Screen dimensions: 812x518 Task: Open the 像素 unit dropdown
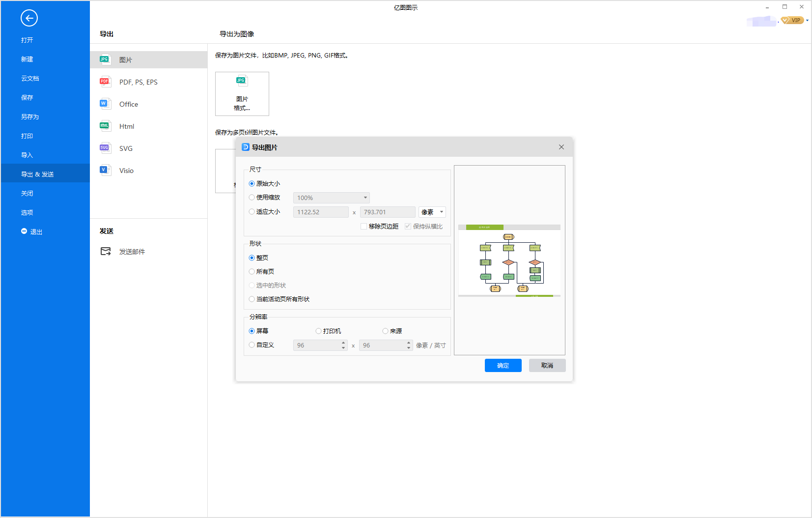[x=432, y=212]
